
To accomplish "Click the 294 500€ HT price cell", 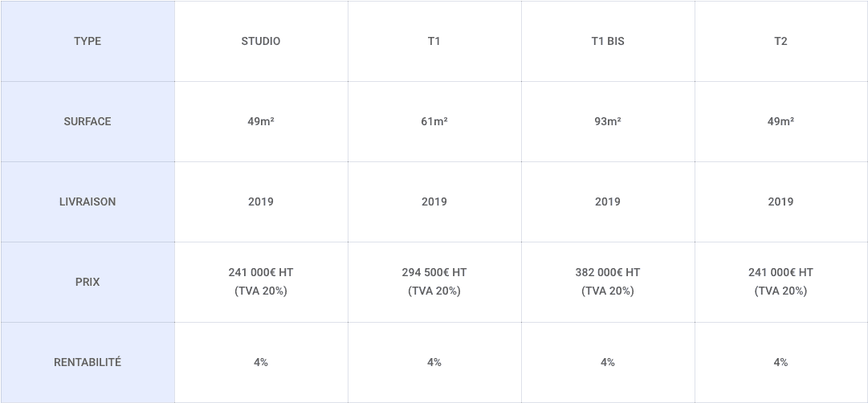I will [434, 282].
